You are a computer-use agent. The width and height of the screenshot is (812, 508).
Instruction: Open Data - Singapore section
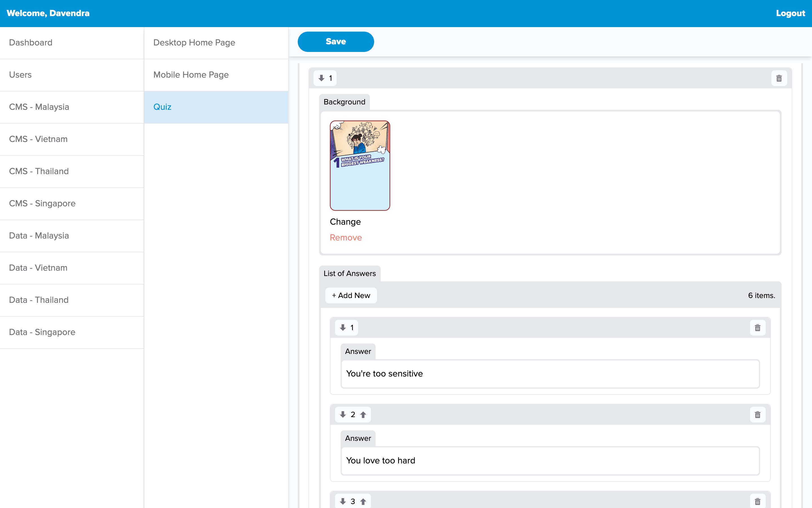[72, 332]
